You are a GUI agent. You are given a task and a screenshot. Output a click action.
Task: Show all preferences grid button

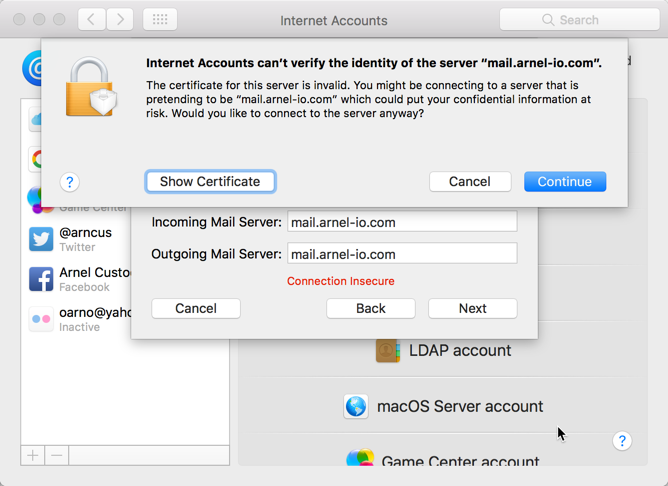(x=160, y=19)
